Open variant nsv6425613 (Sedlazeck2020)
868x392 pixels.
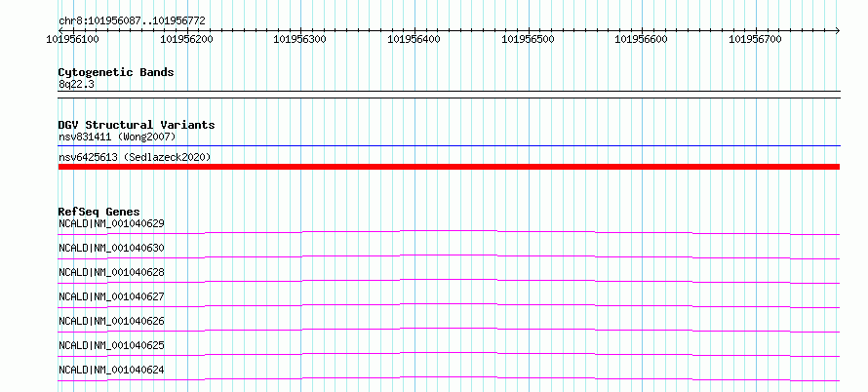[135, 157]
